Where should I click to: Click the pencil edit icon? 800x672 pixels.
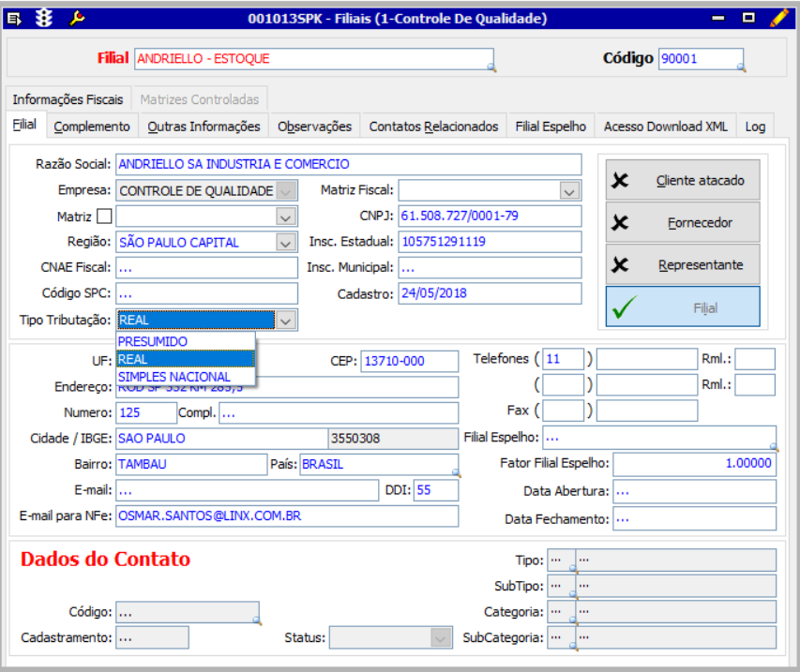pos(779,19)
